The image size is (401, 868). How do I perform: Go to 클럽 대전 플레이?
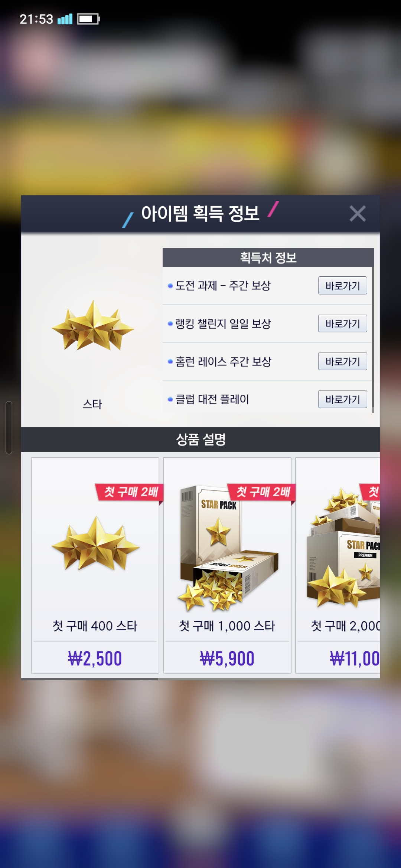point(342,399)
